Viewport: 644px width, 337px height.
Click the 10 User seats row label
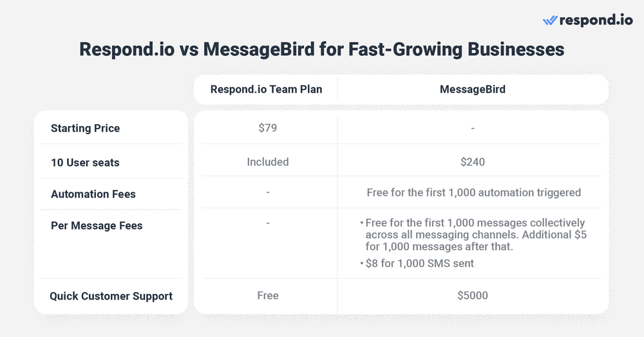tap(85, 163)
